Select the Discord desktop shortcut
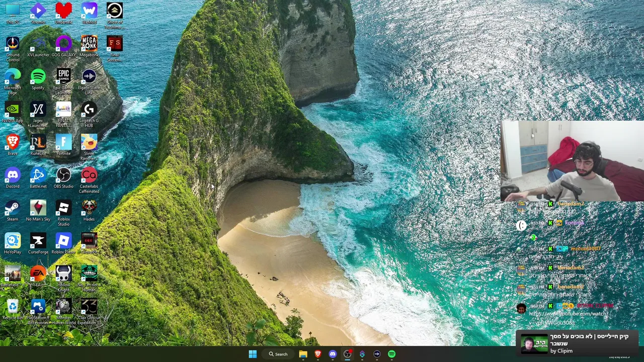This screenshot has width=644, height=362. (13, 178)
